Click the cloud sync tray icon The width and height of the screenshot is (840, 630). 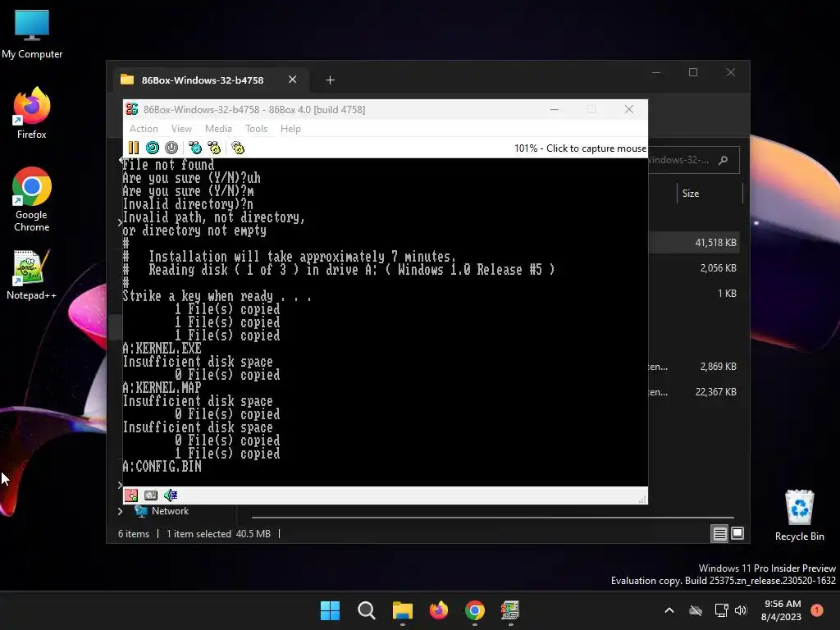(x=696, y=610)
